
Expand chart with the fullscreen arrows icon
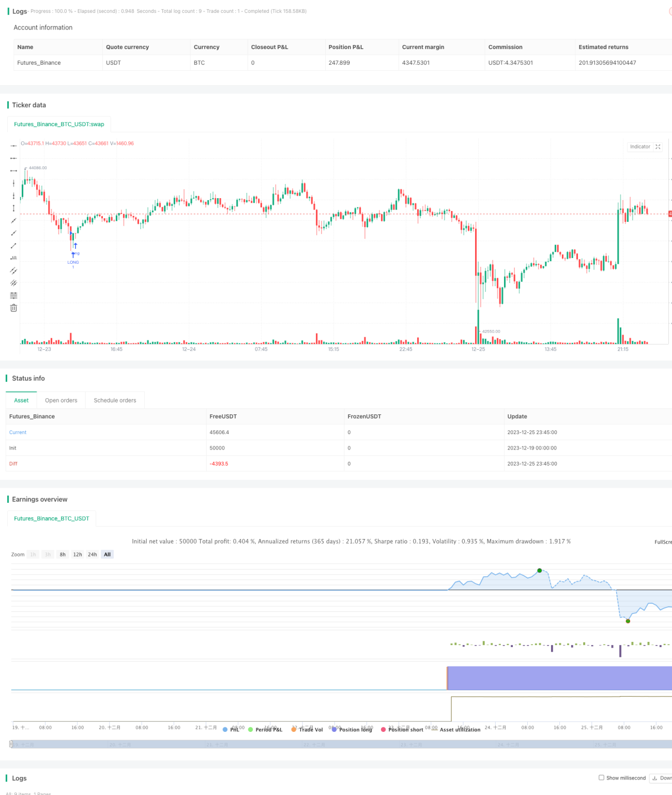point(658,147)
